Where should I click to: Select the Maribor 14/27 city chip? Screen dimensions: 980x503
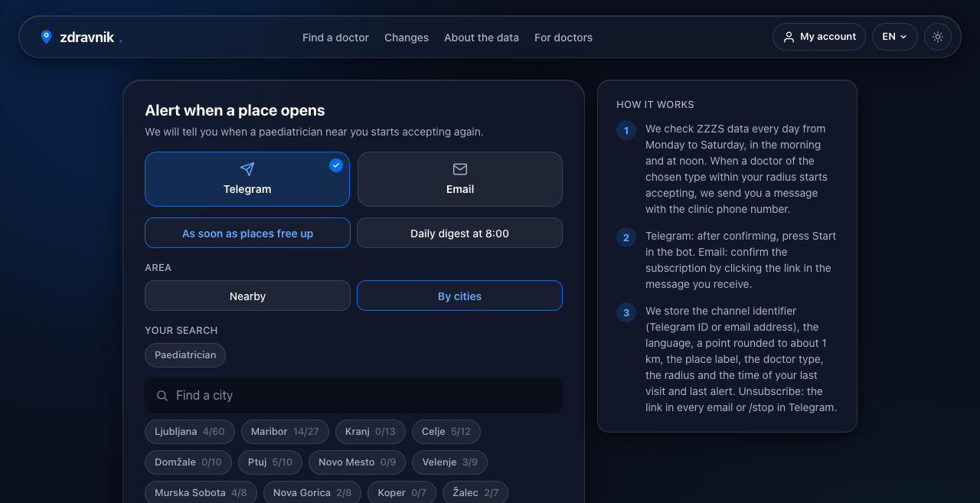[x=285, y=432]
